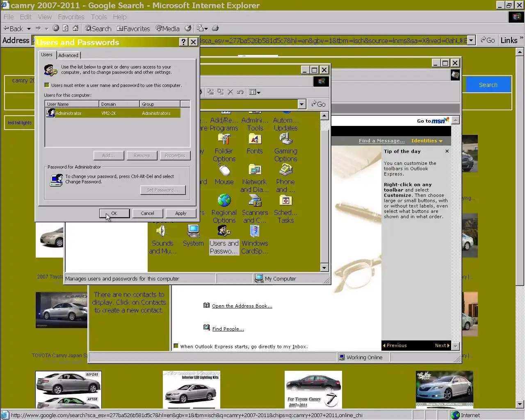Image resolution: width=525 pixels, height=420 pixels.
Task: Open Favorites pane from IE toolbar
Action: coord(133,28)
